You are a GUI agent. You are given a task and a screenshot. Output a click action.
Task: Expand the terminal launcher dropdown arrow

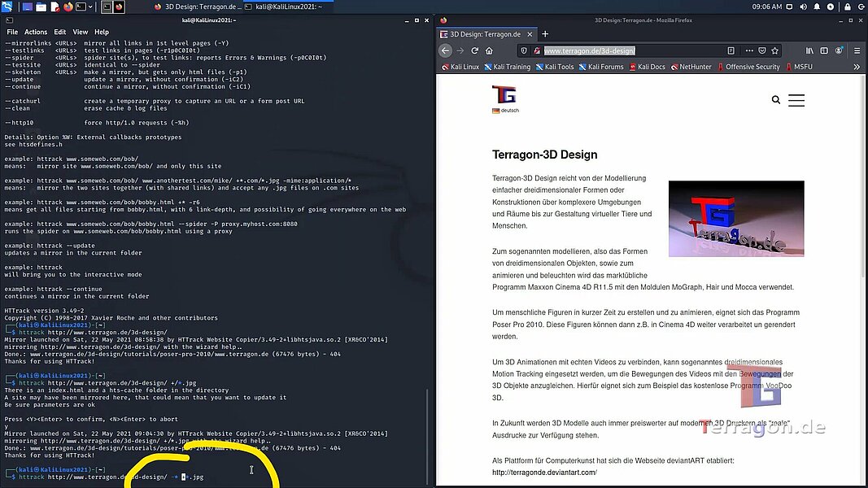(90, 7)
